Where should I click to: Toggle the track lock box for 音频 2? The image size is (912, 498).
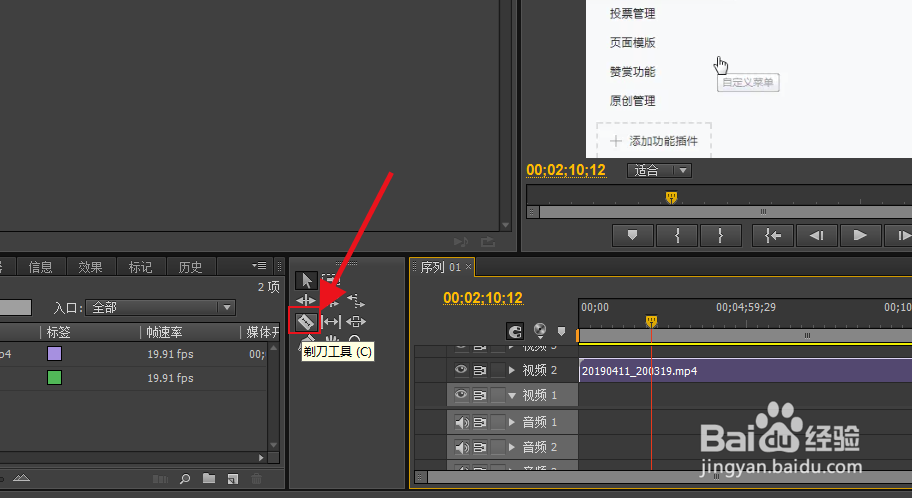[x=498, y=447]
